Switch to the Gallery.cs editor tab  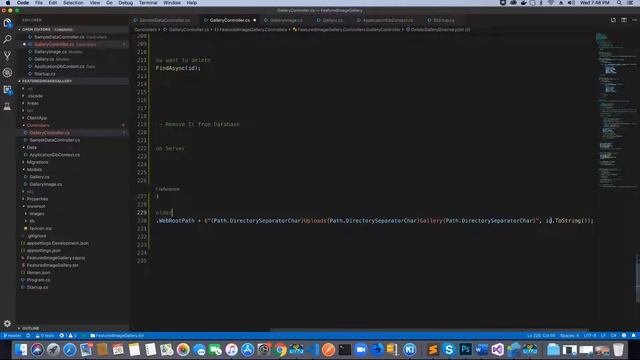[333, 20]
